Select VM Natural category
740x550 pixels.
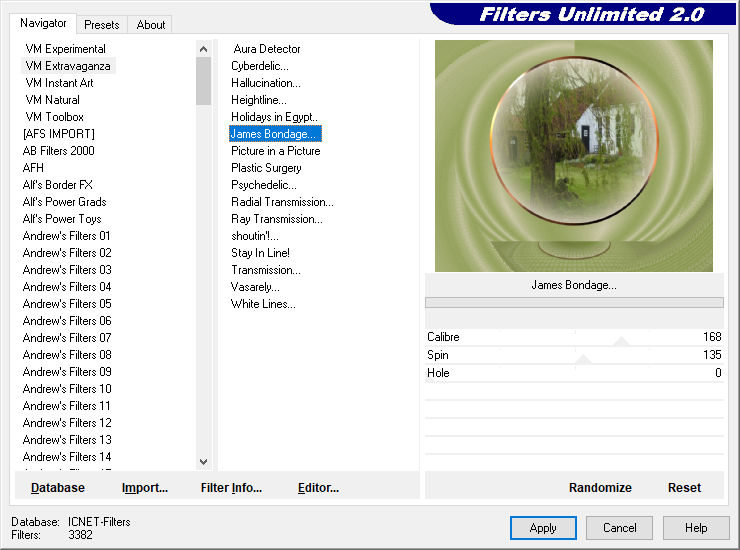pyautogui.click(x=52, y=100)
